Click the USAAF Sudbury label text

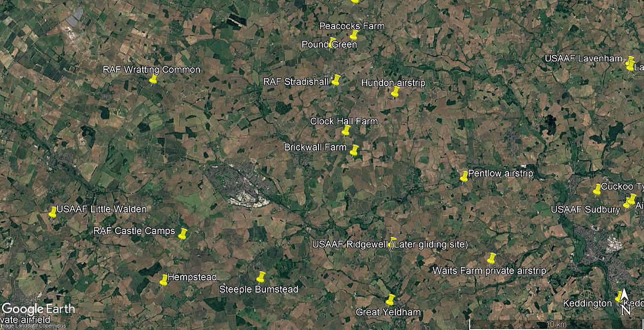585,210
